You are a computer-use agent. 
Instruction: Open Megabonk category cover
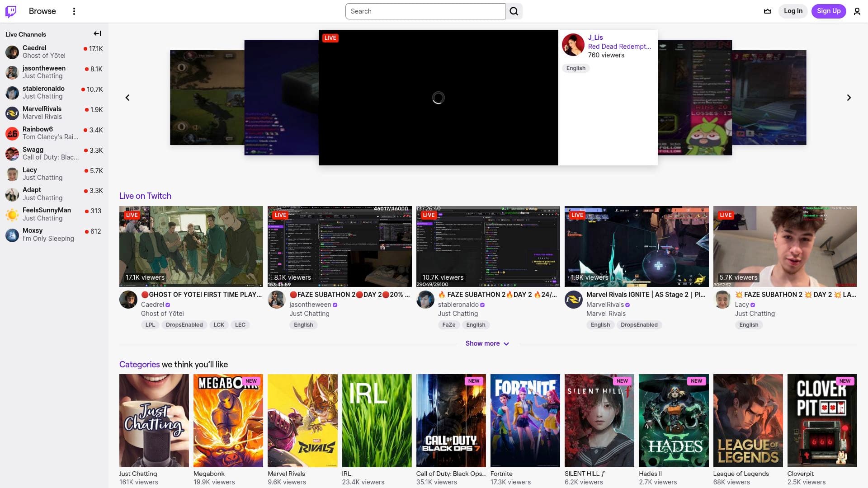[228, 421]
